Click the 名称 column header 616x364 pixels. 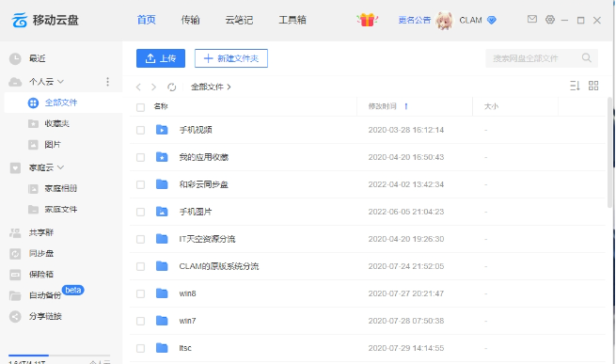coord(161,106)
